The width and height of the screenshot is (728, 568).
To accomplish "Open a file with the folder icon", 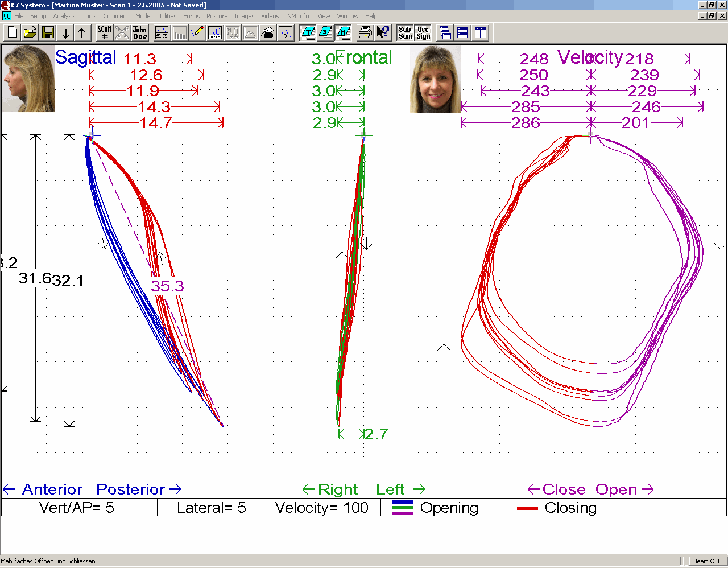I will point(30,33).
